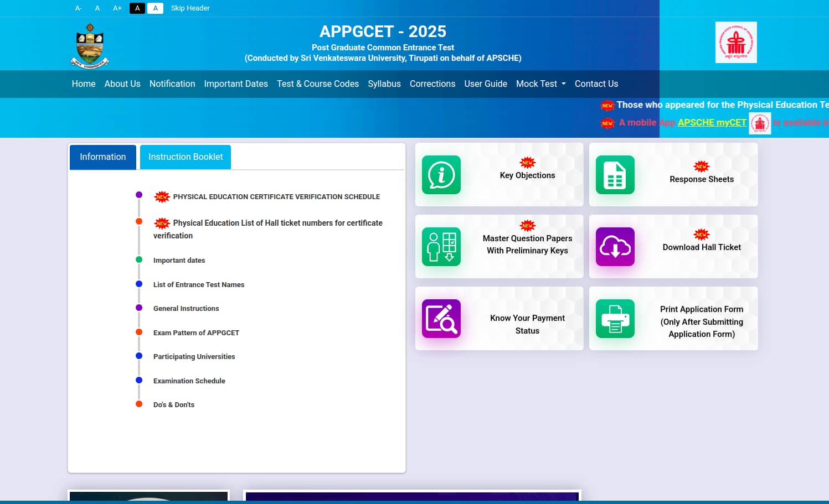This screenshot has height=504, width=829.
Task: Open the Contact Us page
Action: click(596, 84)
